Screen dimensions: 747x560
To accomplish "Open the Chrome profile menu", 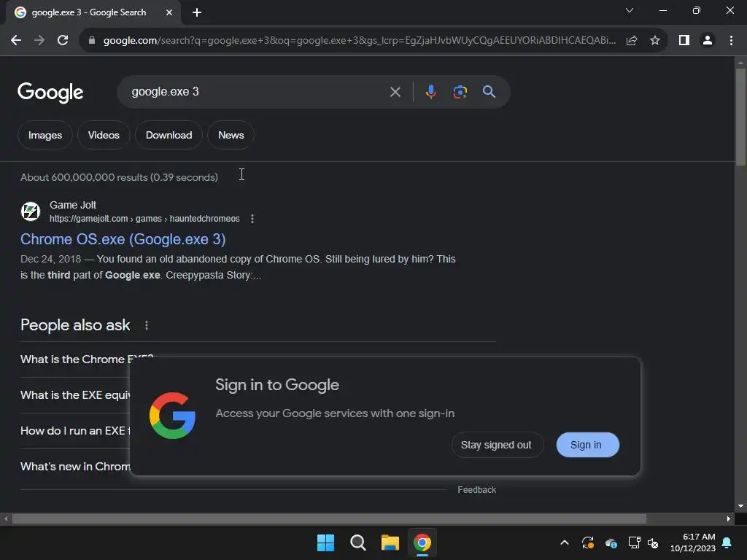I will tap(708, 41).
